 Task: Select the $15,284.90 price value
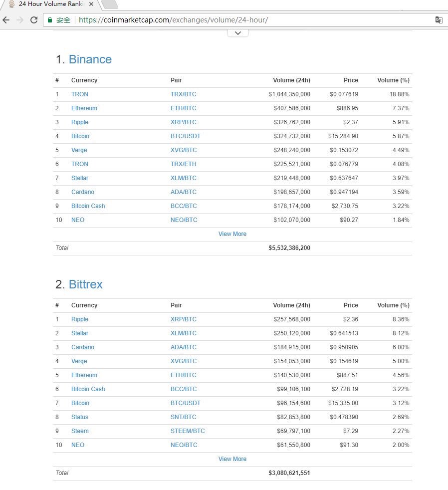[343, 136]
